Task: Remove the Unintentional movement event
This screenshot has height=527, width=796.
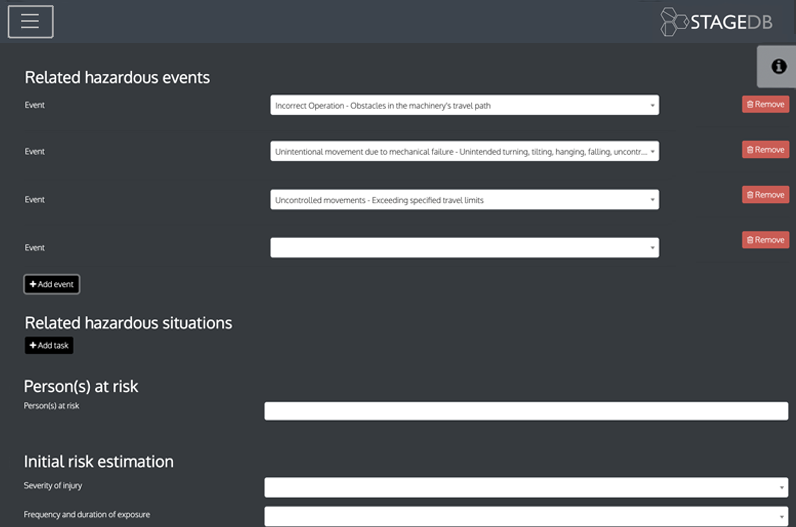Action: [765, 150]
